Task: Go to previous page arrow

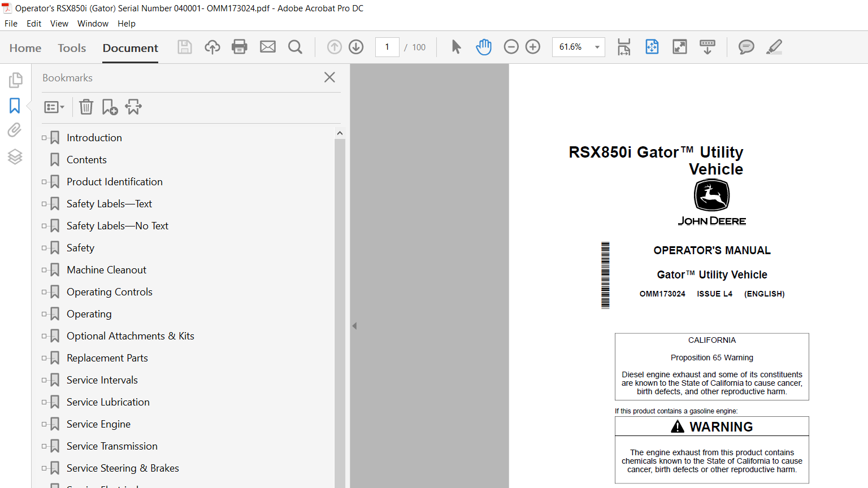Action: tap(335, 47)
